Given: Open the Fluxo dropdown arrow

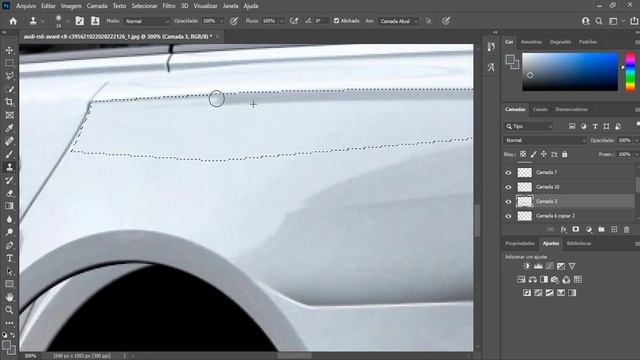Looking at the screenshot, I should [281, 21].
